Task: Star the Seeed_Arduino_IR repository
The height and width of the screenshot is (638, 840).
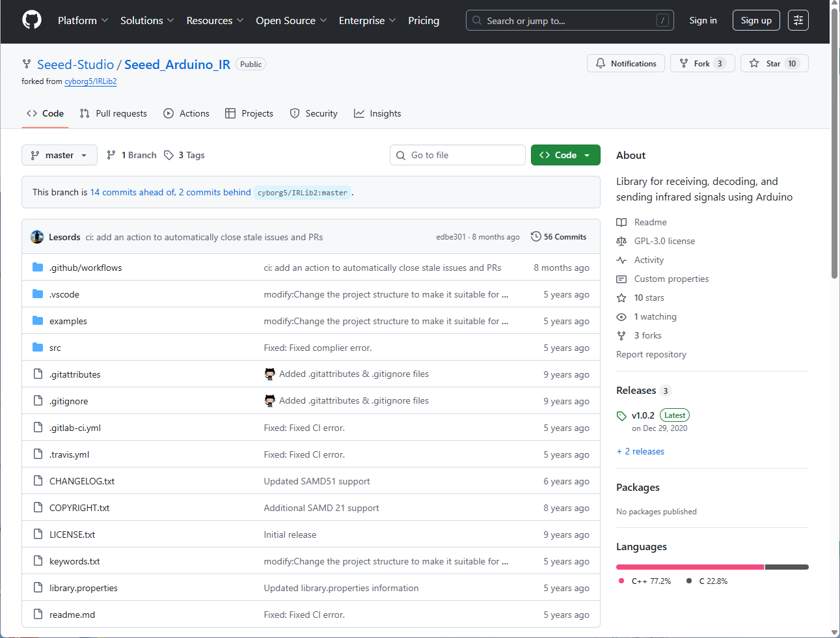Action: pos(774,63)
